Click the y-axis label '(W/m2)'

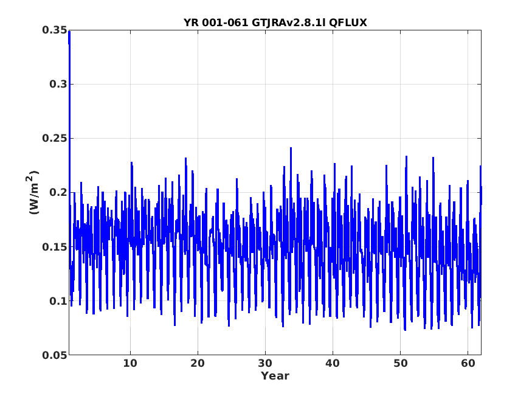pyautogui.click(x=33, y=192)
